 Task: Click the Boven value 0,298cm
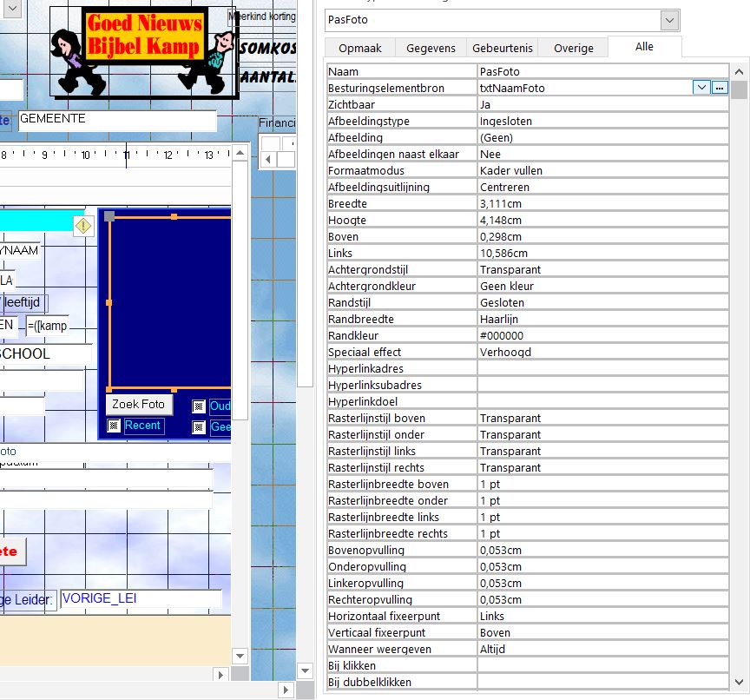pyautogui.click(x=602, y=236)
